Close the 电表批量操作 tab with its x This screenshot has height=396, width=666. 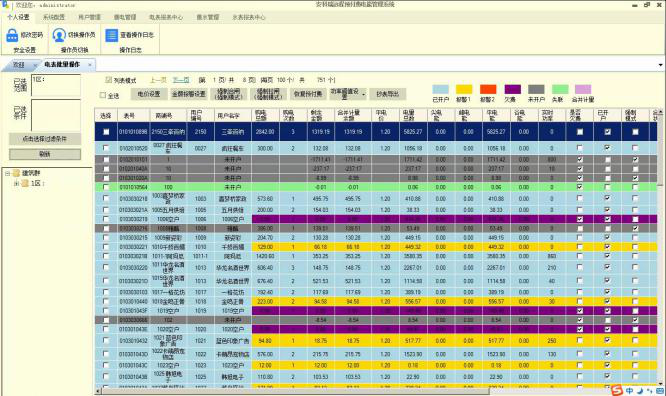pyautogui.click(x=90, y=65)
